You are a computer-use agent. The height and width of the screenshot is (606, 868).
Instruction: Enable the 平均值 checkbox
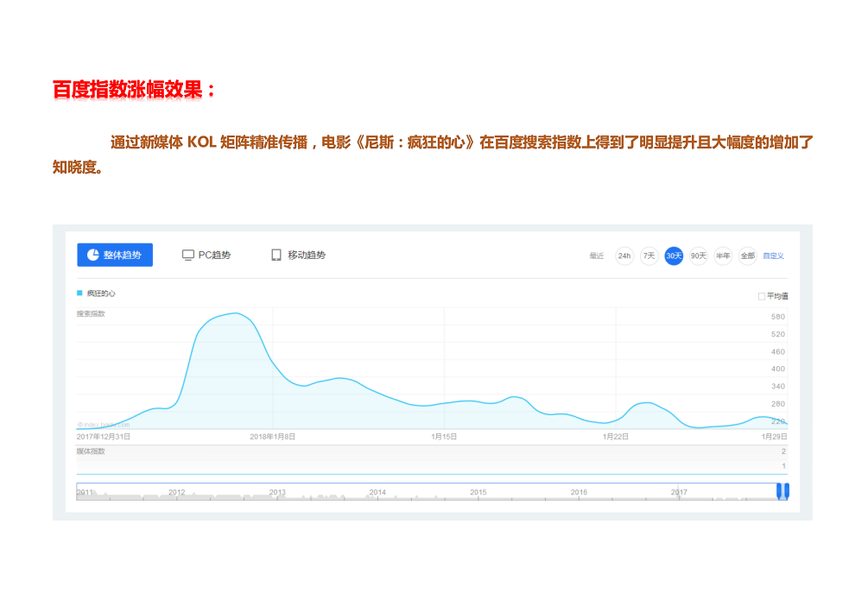(762, 297)
